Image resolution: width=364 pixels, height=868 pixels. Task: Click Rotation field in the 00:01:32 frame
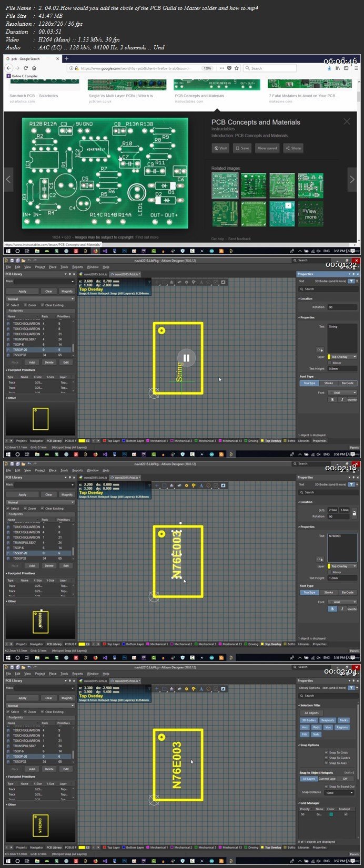pos(342,307)
